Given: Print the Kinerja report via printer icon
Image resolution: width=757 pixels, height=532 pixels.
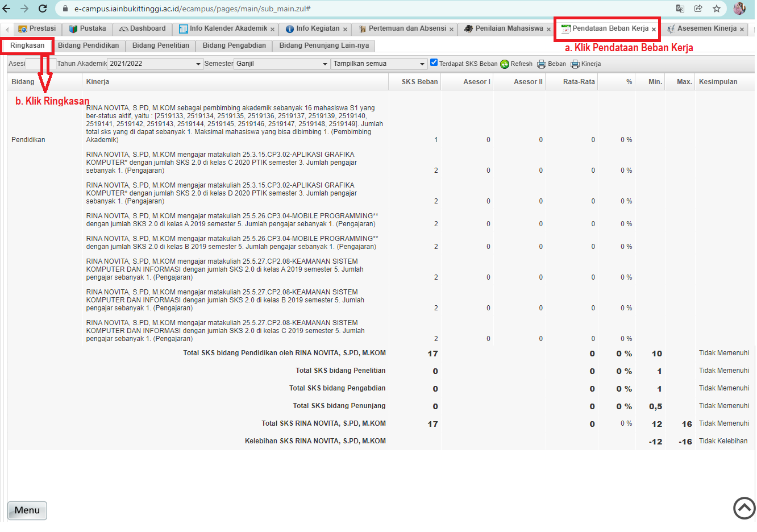Looking at the screenshot, I should click(x=575, y=64).
